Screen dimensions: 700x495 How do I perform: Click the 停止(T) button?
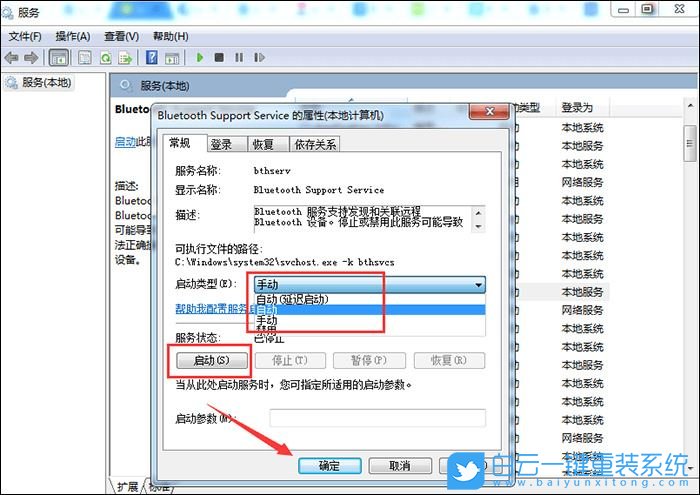(290, 361)
